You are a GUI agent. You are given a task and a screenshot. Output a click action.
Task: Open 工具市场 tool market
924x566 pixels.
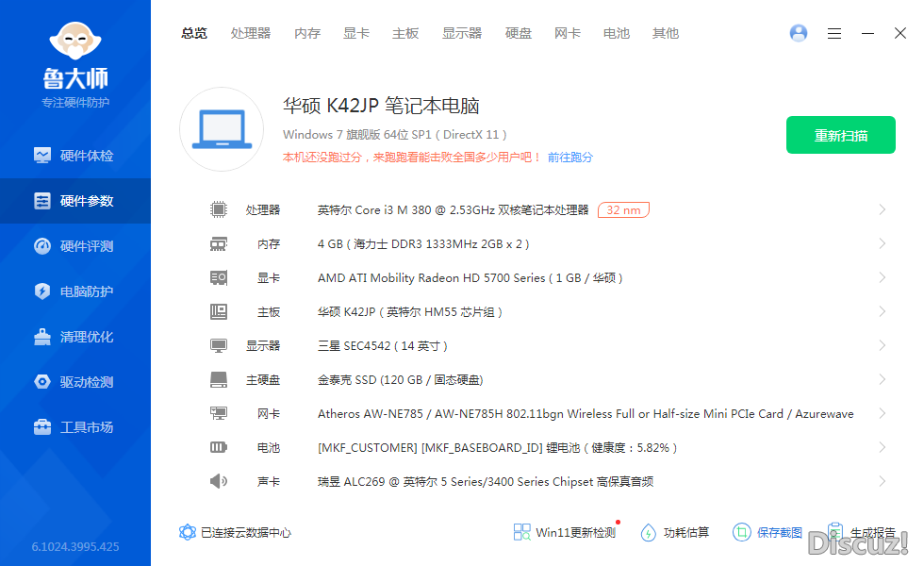point(75,427)
